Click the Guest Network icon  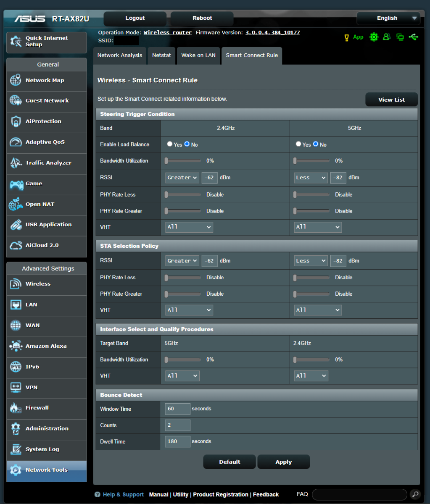16,101
